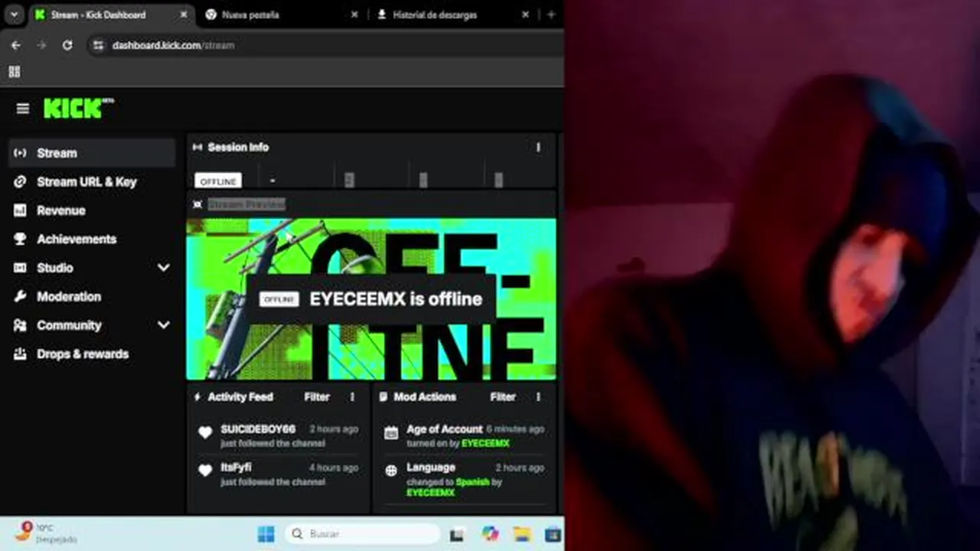
Task: Close the Nueva pestaña tab
Action: pyautogui.click(x=354, y=15)
